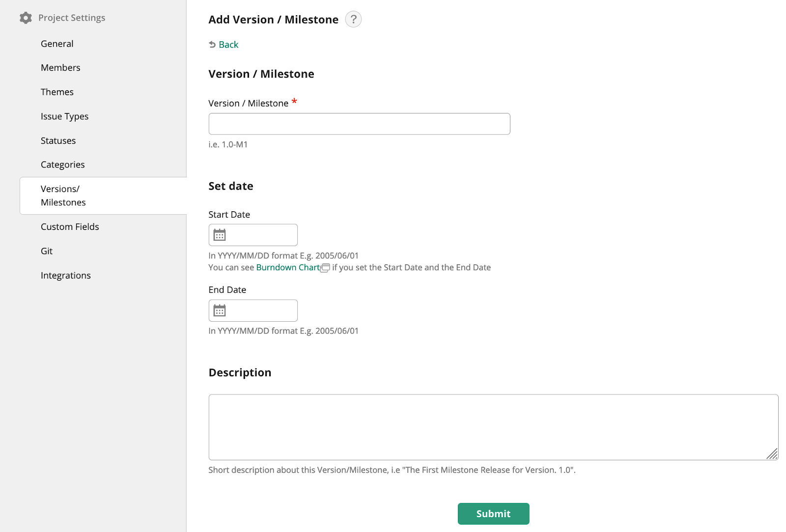Screen dimensions: 786x532
Task: Open Integrations settings page
Action: point(65,276)
